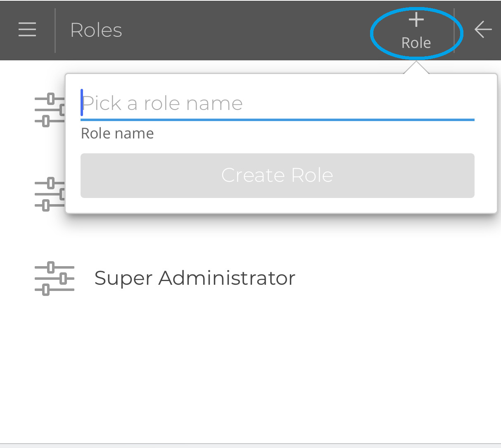Click the plus icon above Role
This screenshot has width=501, height=448.
tap(416, 19)
